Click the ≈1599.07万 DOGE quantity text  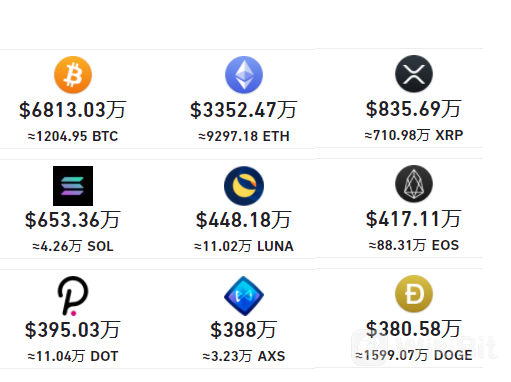coord(414,355)
